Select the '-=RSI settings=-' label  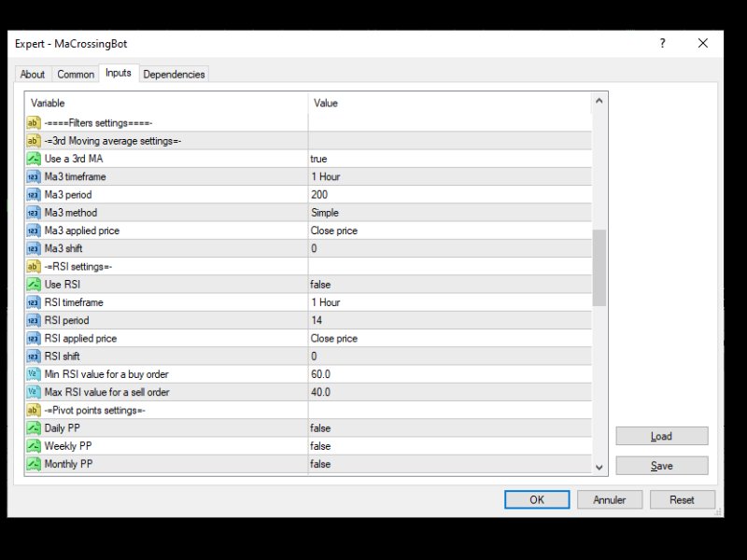[78, 266]
